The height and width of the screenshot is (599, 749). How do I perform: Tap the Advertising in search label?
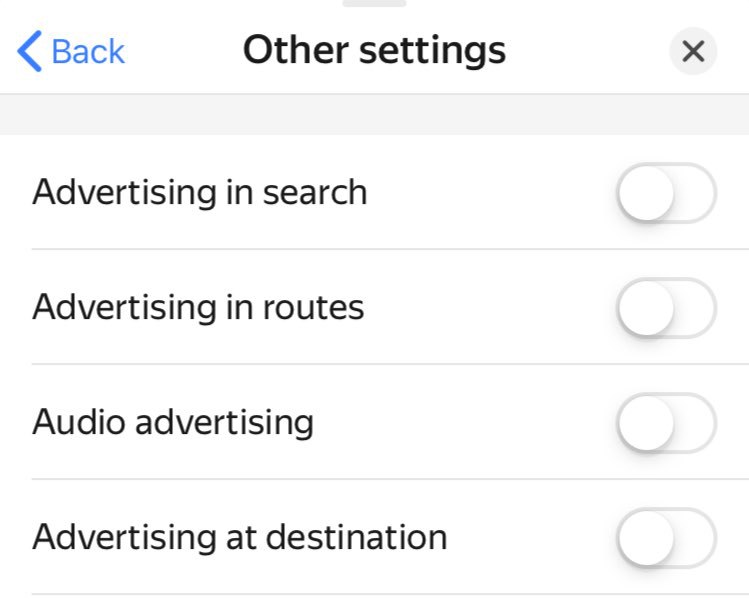pos(200,192)
